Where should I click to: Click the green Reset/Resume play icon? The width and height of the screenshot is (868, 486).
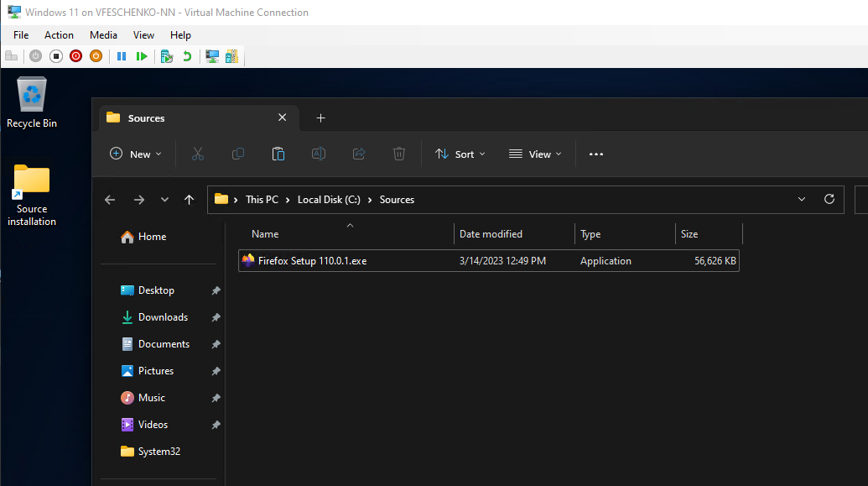click(x=142, y=56)
